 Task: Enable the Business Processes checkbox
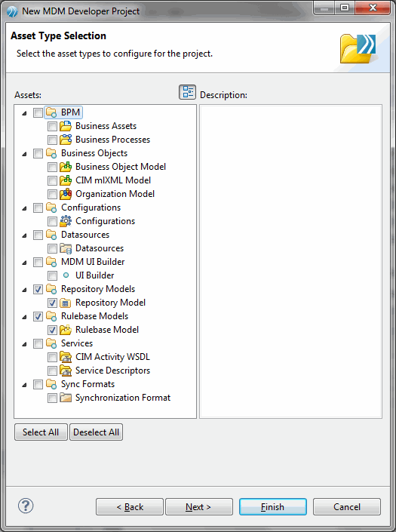click(52, 140)
